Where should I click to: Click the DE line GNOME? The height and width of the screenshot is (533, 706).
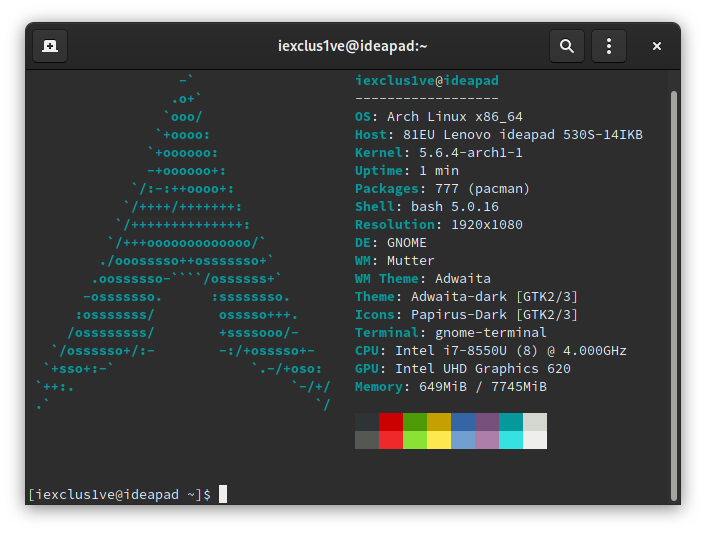tap(391, 243)
